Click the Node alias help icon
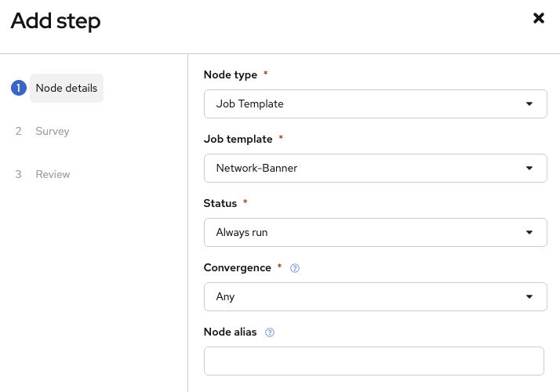 coord(270,332)
